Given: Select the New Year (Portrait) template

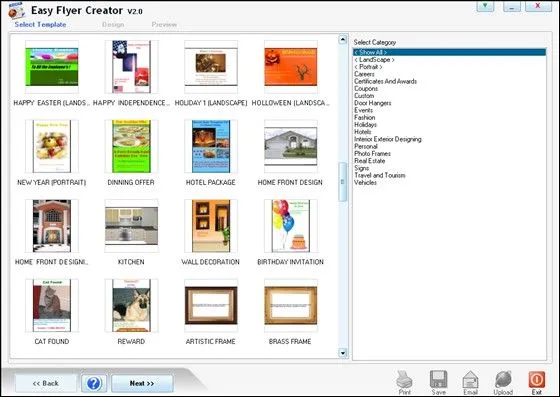Looking at the screenshot, I should 52,146.
